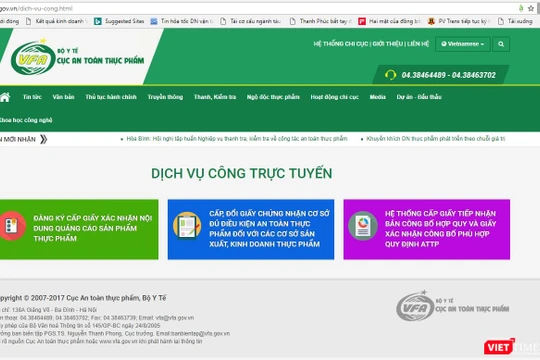Click the clipboard icon on blue tile
The height and width of the screenshot is (360, 540).
click(187, 226)
